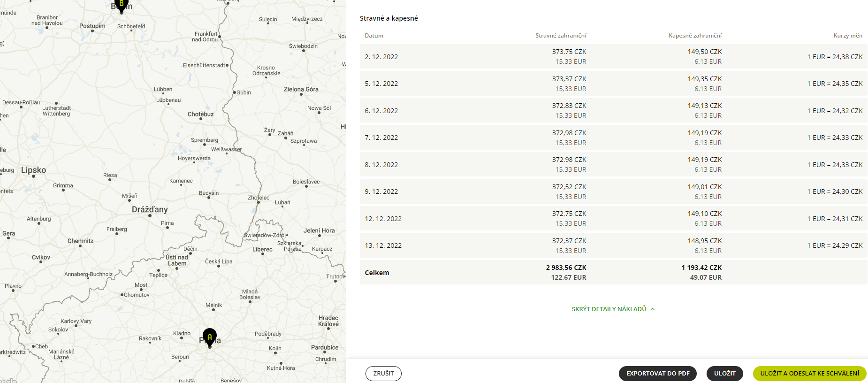This screenshot has width=868, height=383.
Task: Click Liberec label on the map
Action: pyautogui.click(x=262, y=249)
